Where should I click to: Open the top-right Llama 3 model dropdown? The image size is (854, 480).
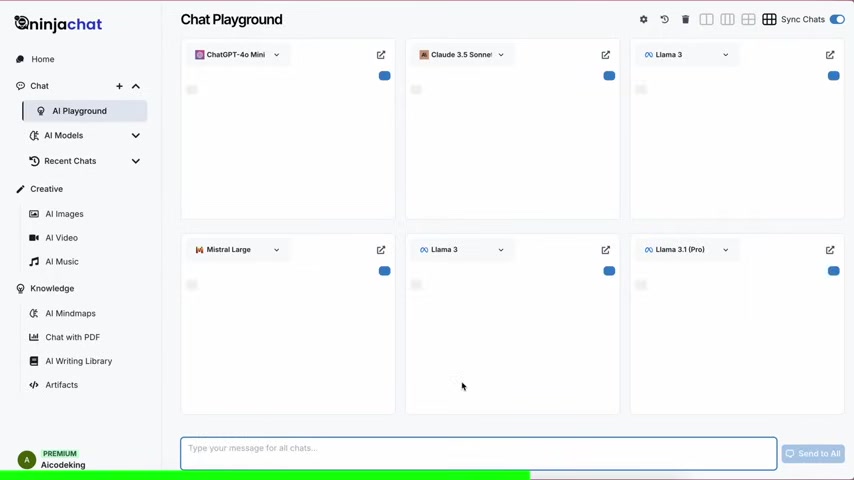[x=686, y=54]
